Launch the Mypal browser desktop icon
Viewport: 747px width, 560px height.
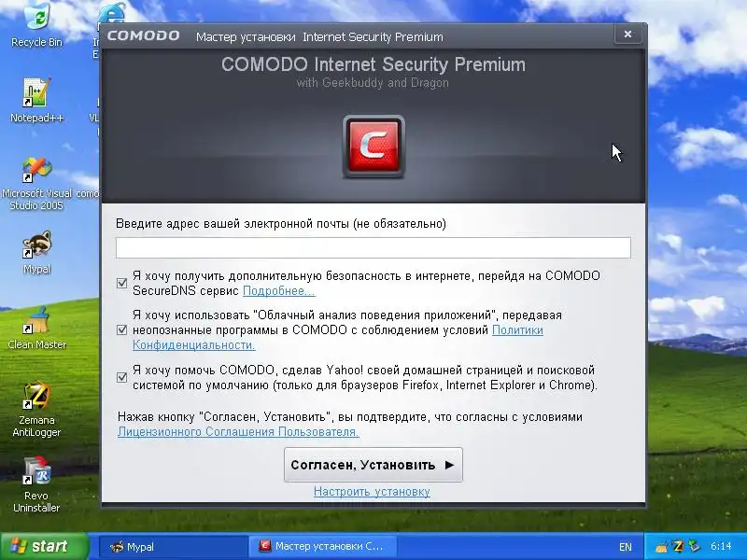coord(36,252)
